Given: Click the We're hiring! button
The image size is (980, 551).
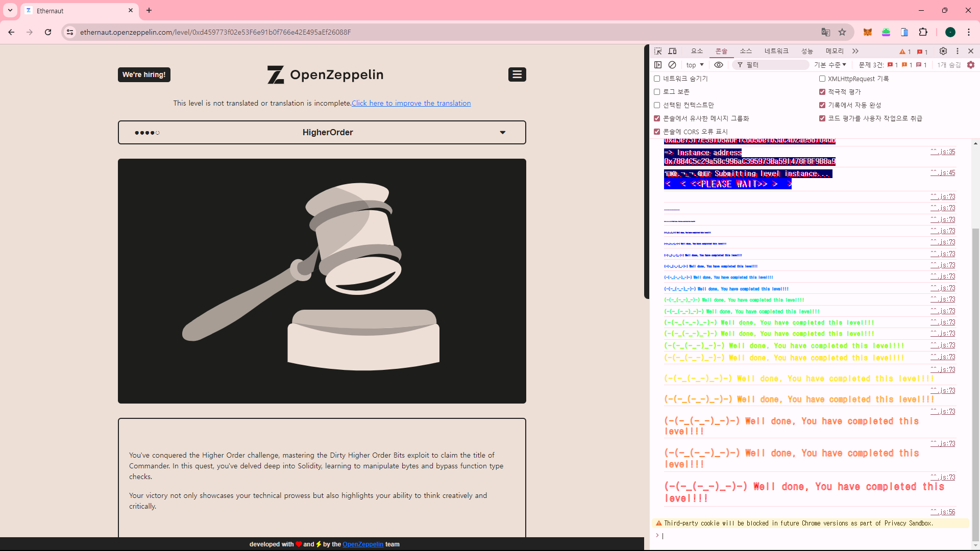Looking at the screenshot, I should 144,74.
